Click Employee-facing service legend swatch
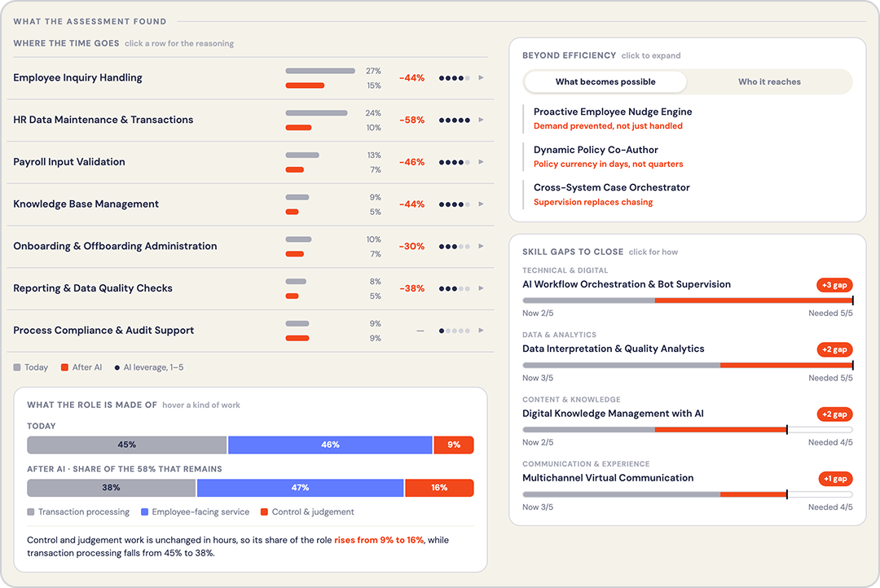Screen dimensions: 880x588 click(x=144, y=511)
